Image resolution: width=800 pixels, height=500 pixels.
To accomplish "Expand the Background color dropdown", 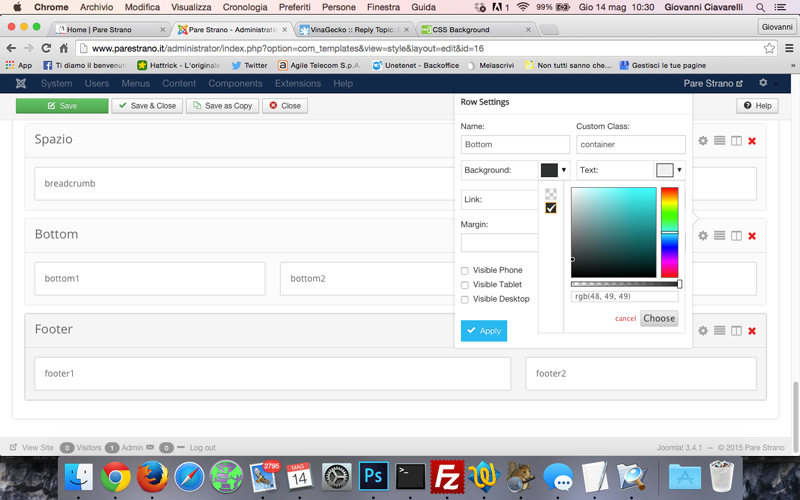I will click(554, 171).
